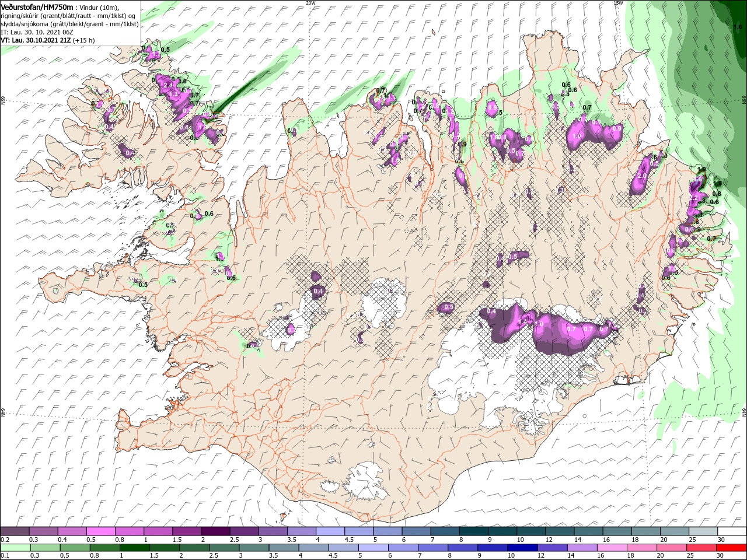Pick the rain scale swatch labeled 20

pyautogui.click(x=671, y=548)
